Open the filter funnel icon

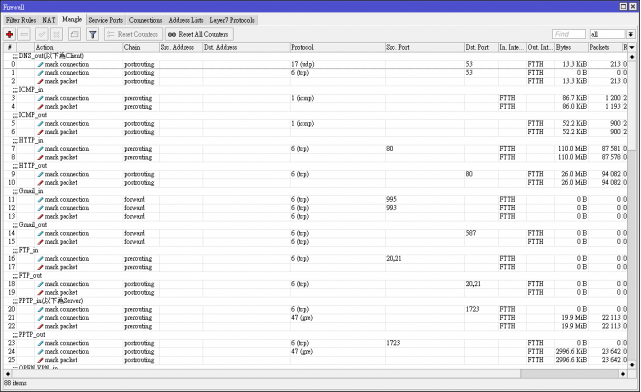pyautogui.click(x=93, y=34)
